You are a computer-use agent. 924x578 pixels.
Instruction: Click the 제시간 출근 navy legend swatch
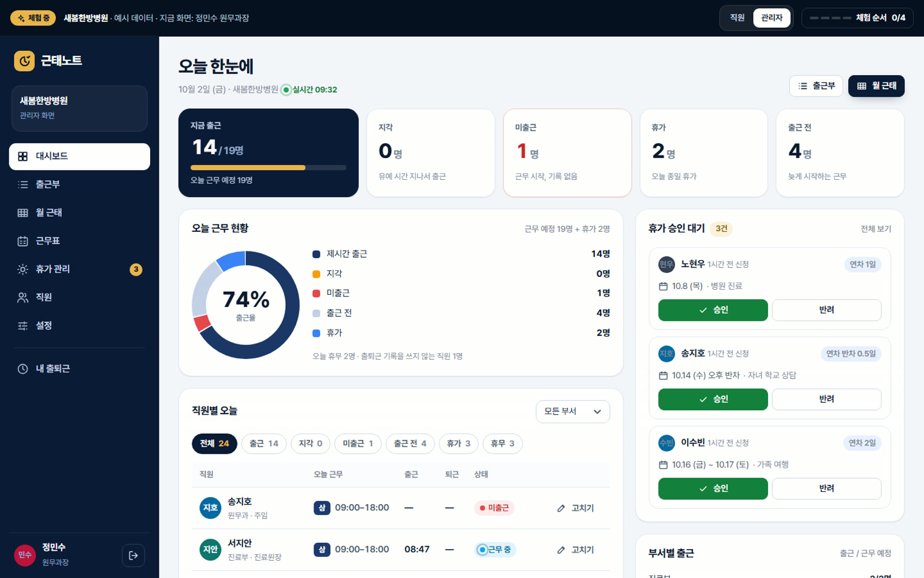coord(316,254)
